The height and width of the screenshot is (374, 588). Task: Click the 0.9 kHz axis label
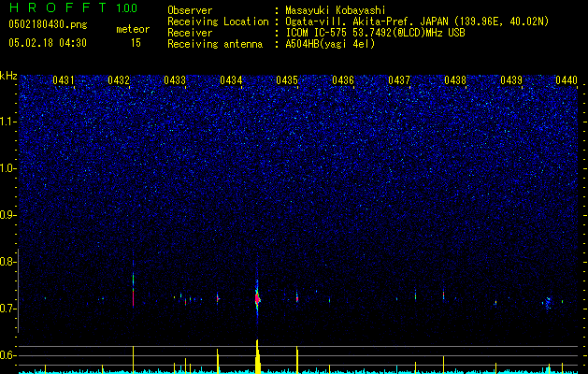(7, 215)
